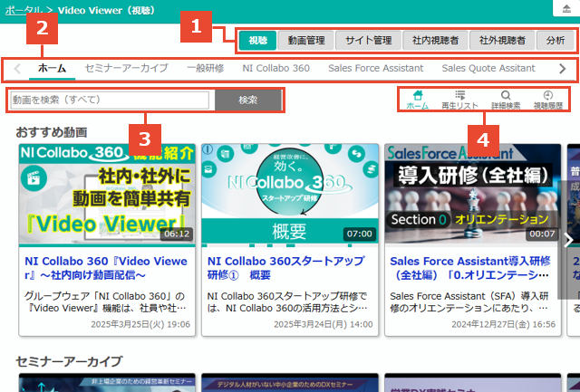Click the date 2025年3月25日(火) 19:06
This screenshot has width=580, height=392.
click(x=140, y=324)
